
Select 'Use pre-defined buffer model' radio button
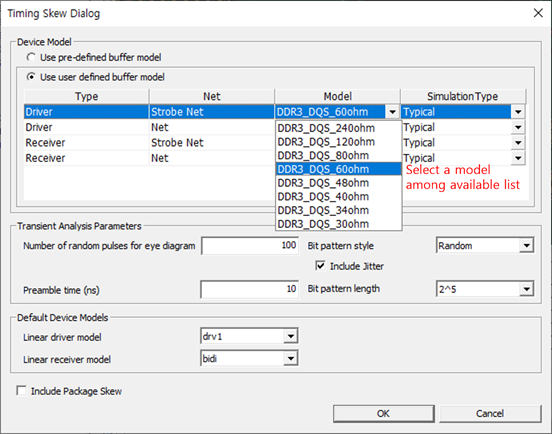click(31, 57)
